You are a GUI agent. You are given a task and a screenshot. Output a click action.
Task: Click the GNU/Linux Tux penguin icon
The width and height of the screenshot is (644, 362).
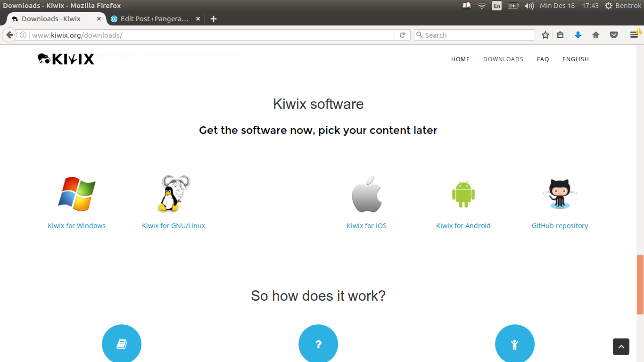tap(173, 193)
